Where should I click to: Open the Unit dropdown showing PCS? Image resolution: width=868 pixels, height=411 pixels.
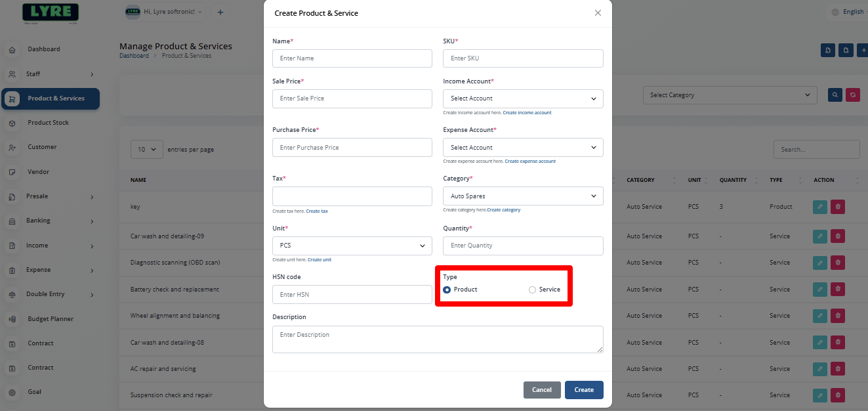352,246
